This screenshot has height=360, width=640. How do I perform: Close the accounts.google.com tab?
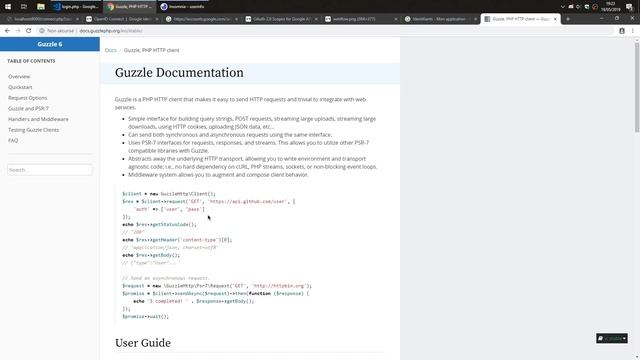236,19
